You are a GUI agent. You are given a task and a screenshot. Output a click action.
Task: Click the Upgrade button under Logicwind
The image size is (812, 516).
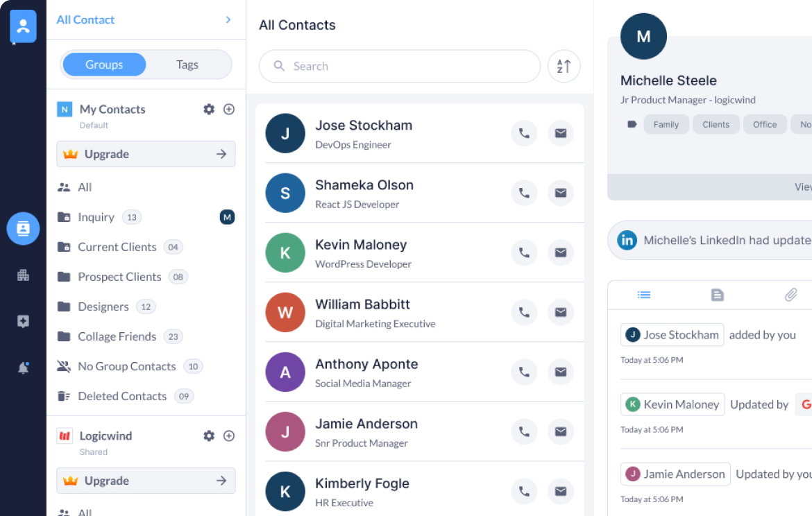146,481
